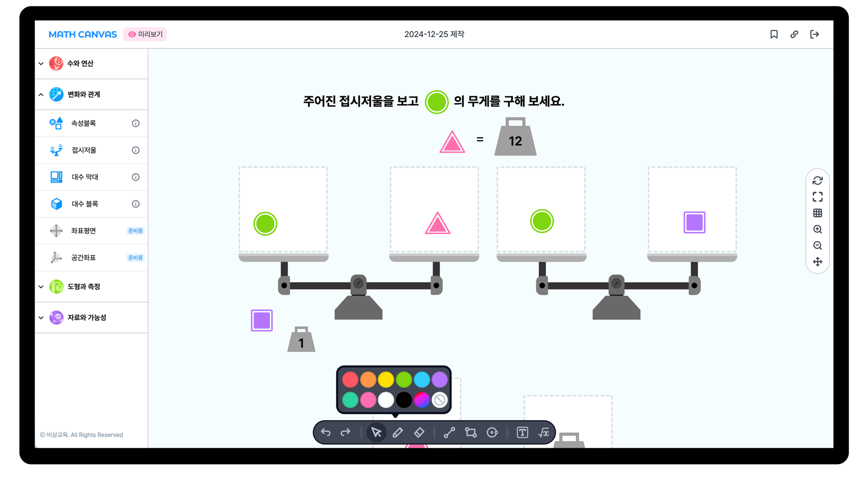The width and height of the screenshot is (868, 477).
Task: Click the zoom out magnifier icon
Action: point(817,245)
